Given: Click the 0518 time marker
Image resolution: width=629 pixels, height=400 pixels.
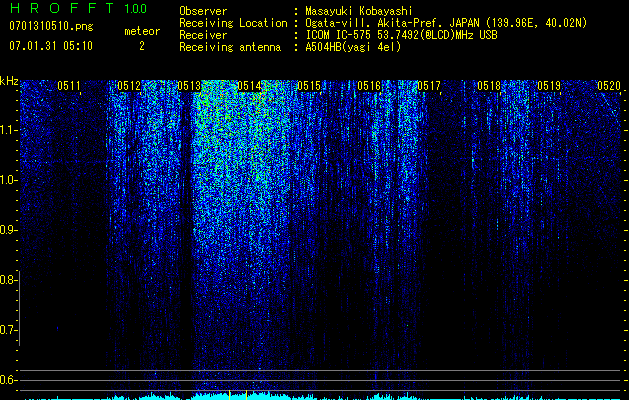Looking at the screenshot, I should coord(489,86).
